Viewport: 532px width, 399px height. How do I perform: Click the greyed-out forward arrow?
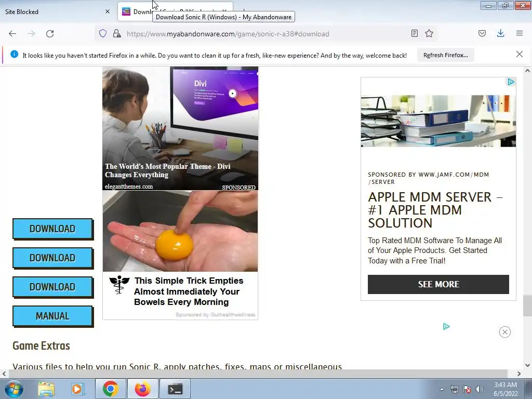(31, 34)
